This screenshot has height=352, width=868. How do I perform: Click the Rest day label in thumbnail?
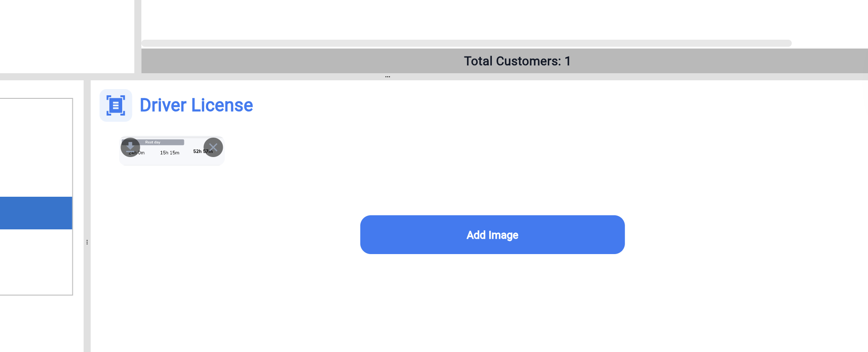153,142
